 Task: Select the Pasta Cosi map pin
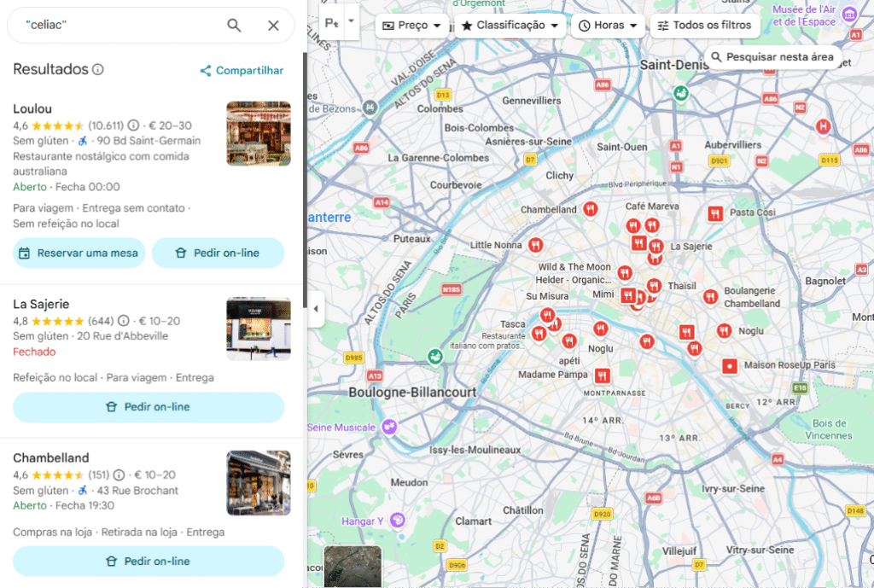pos(716,212)
